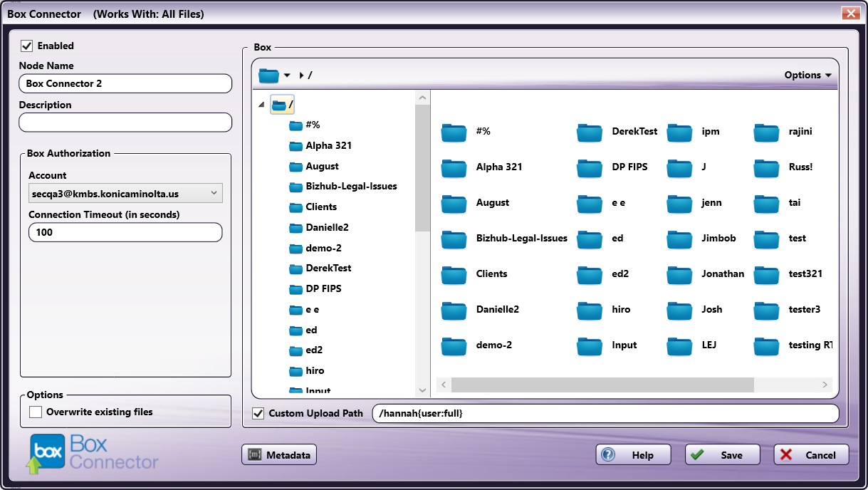Click the horizontal scrollbar thumb in grid

602,385
